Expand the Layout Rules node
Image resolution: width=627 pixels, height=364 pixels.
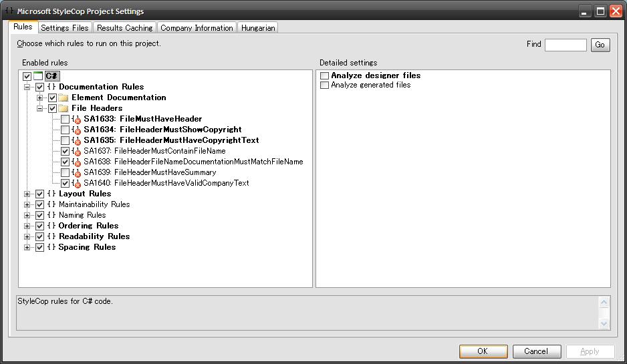[27, 194]
